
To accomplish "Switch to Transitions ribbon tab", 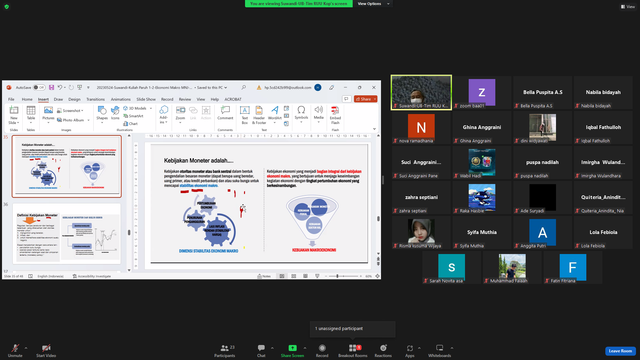I will [96, 99].
